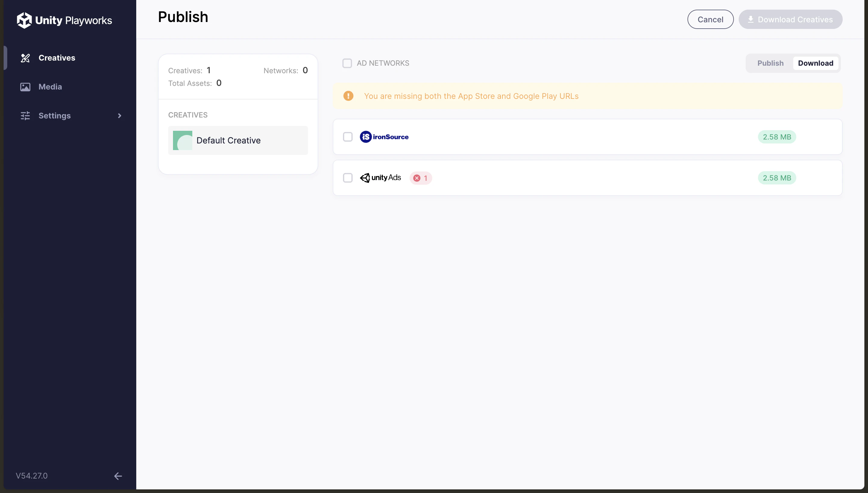The image size is (868, 493).
Task: Switch to the Publish tab
Action: point(770,63)
